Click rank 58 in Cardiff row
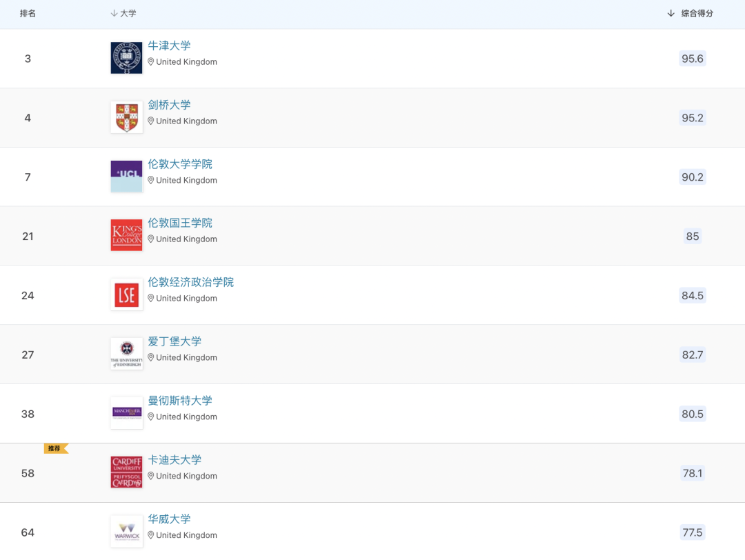This screenshot has width=745, height=560. click(28, 473)
